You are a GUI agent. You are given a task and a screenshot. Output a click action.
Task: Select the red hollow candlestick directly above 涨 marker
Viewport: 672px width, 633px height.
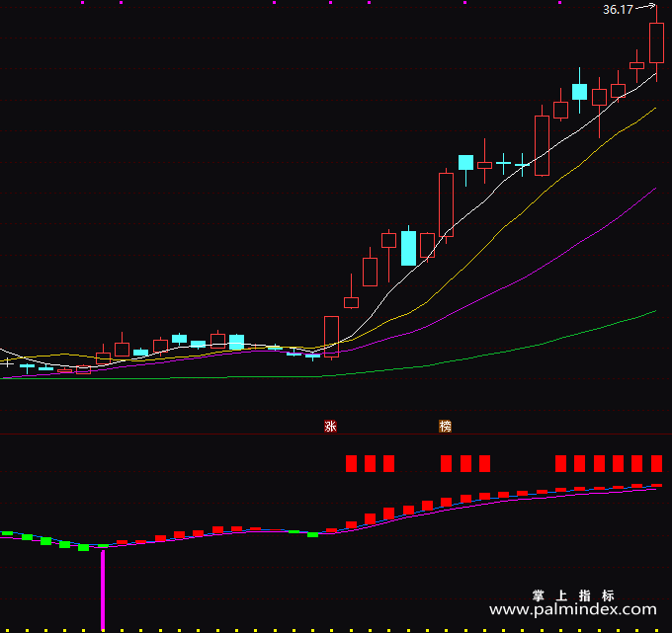pos(331,337)
